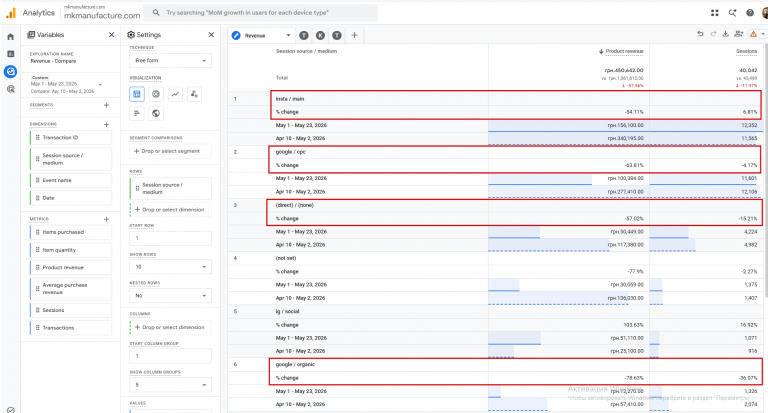The width and height of the screenshot is (768, 413).
Task: Click Drop or select dimension under Columns
Action: click(x=170, y=327)
